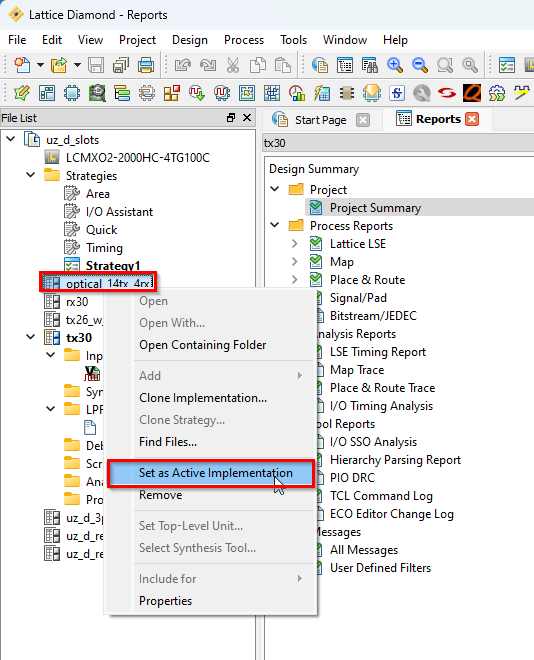The height and width of the screenshot is (660, 534).
Task: Click the Print icon
Action: click(146, 65)
